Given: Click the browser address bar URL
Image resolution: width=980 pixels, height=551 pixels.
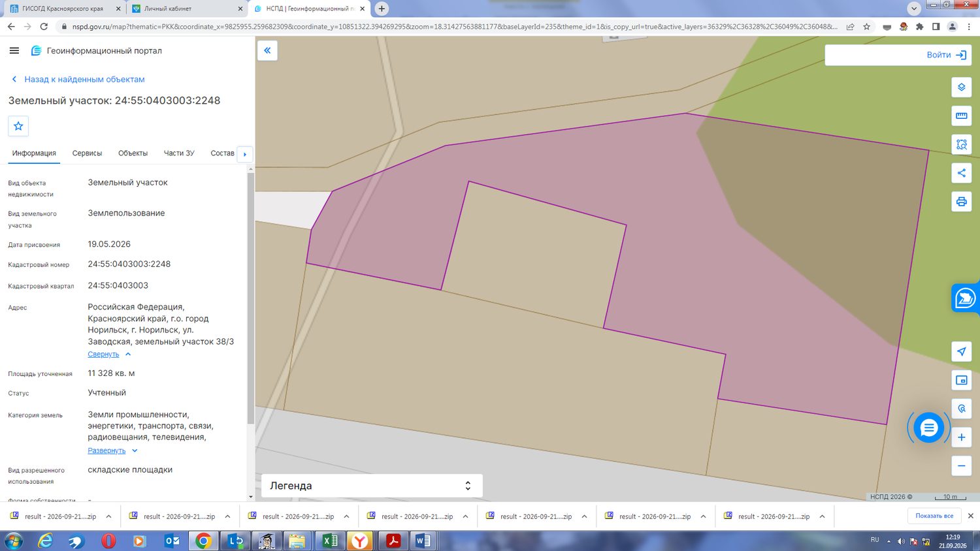Looking at the screenshot, I should coord(455,27).
